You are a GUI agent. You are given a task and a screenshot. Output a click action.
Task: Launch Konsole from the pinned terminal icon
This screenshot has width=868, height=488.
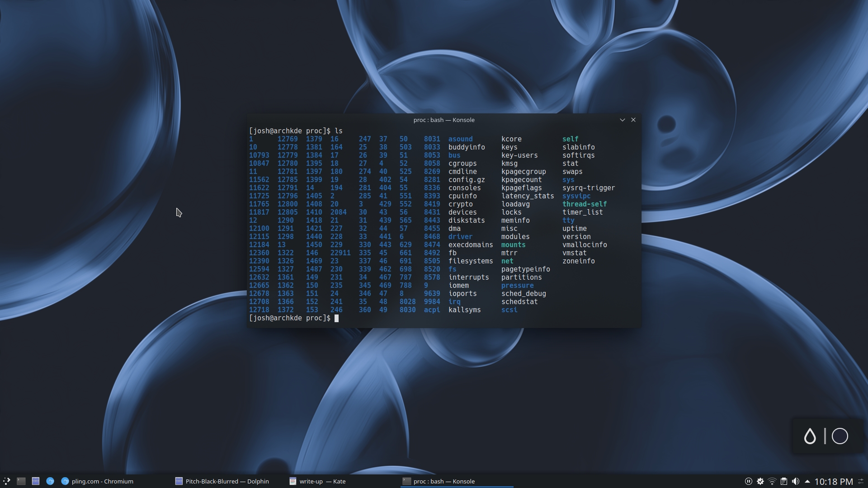click(x=21, y=481)
